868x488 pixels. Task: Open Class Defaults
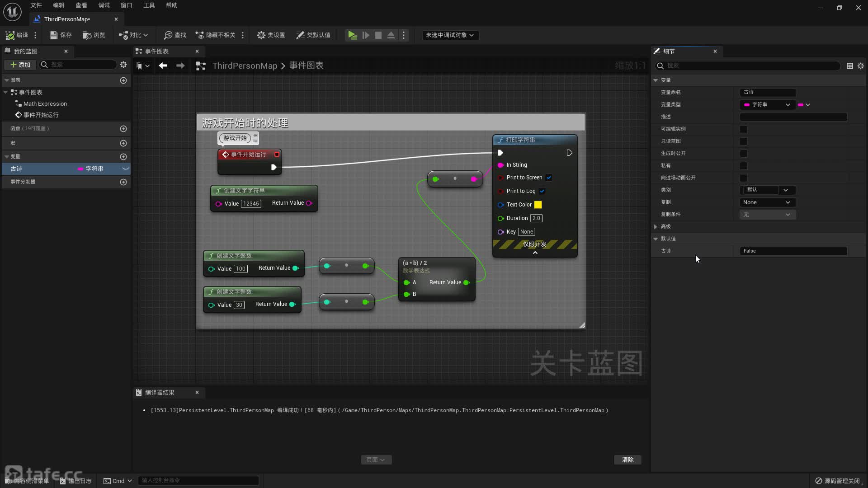(x=313, y=35)
